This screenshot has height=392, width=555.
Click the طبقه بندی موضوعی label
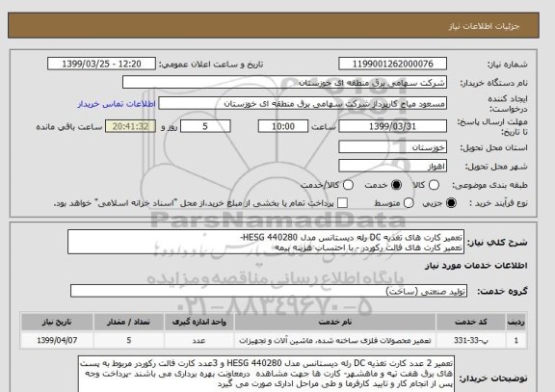[489, 185]
